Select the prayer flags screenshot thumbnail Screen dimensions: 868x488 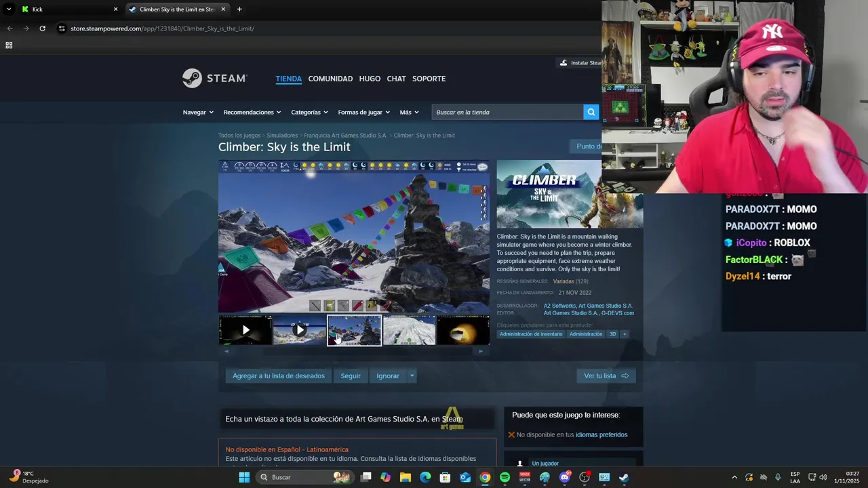355,330
